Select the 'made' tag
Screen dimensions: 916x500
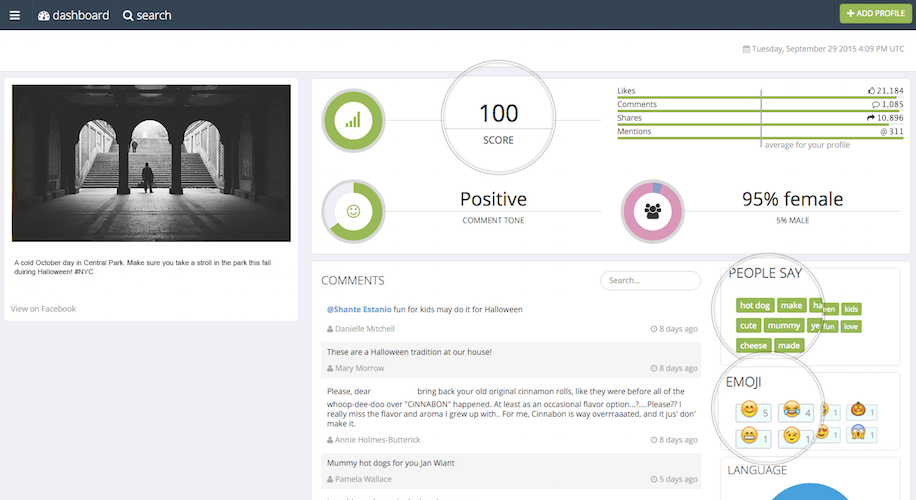coord(789,345)
